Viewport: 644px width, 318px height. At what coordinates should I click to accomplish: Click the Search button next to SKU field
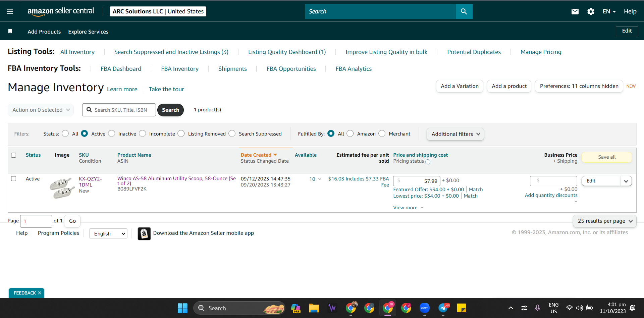[170, 110]
